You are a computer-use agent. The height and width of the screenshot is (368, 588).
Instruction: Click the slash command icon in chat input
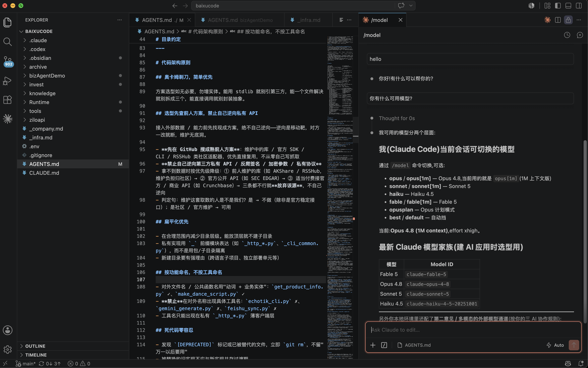point(384,345)
